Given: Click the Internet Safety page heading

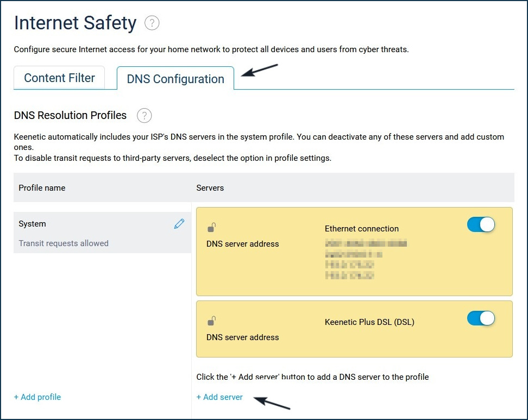Looking at the screenshot, I should pyautogui.click(x=76, y=23).
